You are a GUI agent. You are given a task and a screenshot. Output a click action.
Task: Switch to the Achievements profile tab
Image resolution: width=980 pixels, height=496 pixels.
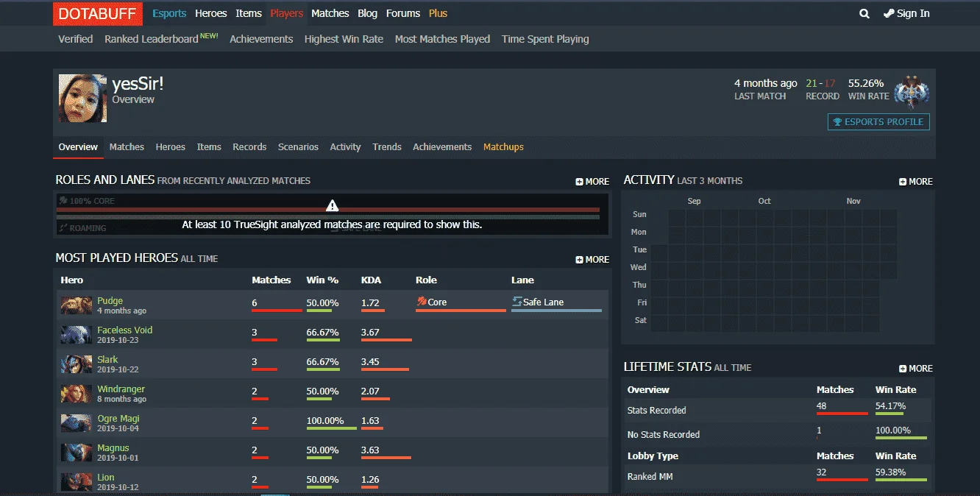(x=442, y=147)
